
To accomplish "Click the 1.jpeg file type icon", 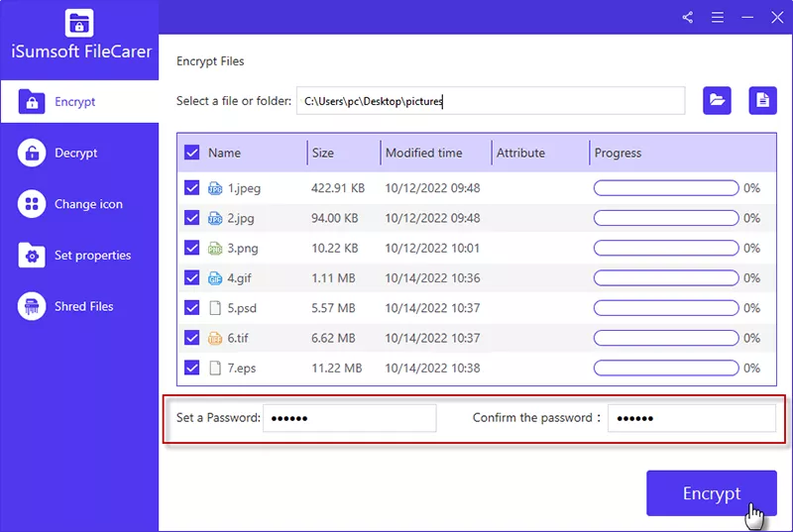I will (x=215, y=188).
